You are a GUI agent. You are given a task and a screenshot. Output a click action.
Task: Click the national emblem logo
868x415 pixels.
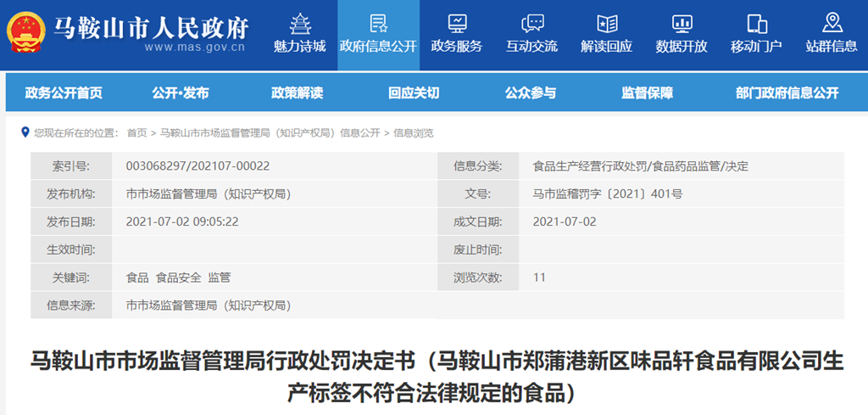[x=26, y=33]
